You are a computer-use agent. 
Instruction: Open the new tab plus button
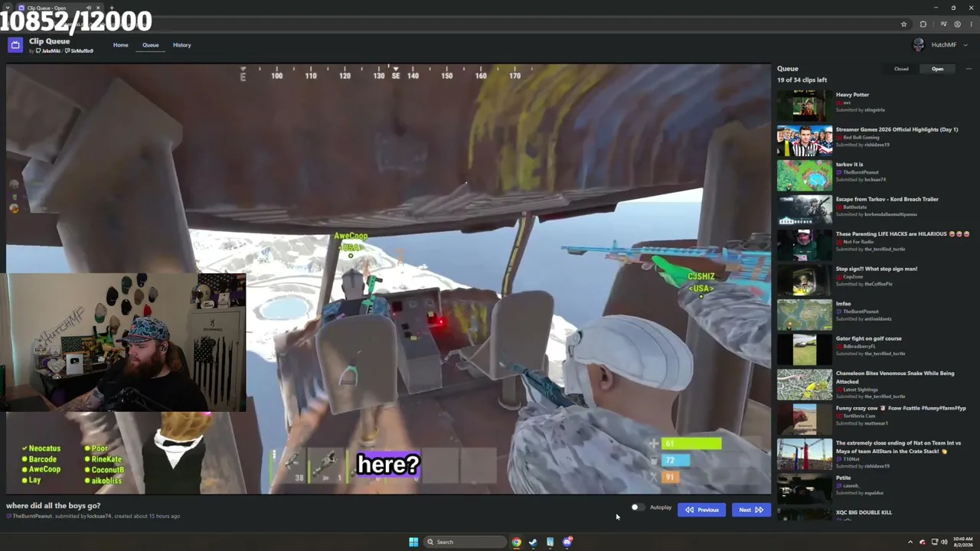(112, 8)
